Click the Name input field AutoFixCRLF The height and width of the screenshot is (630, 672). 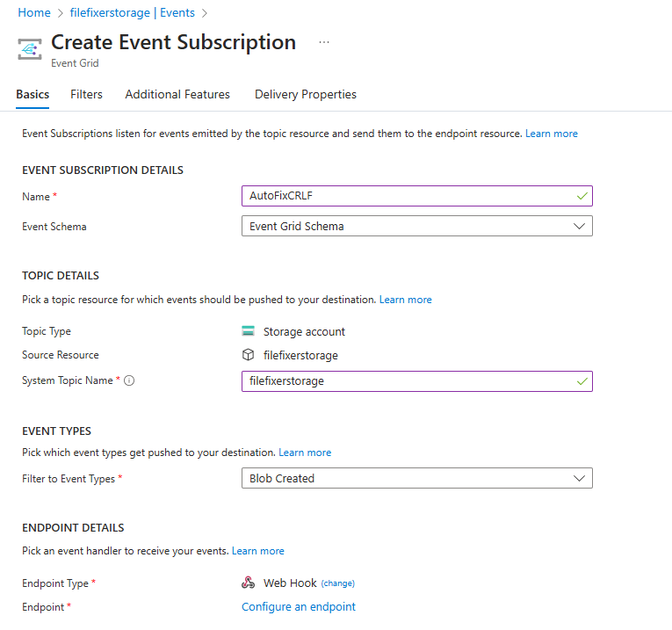tap(417, 196)
